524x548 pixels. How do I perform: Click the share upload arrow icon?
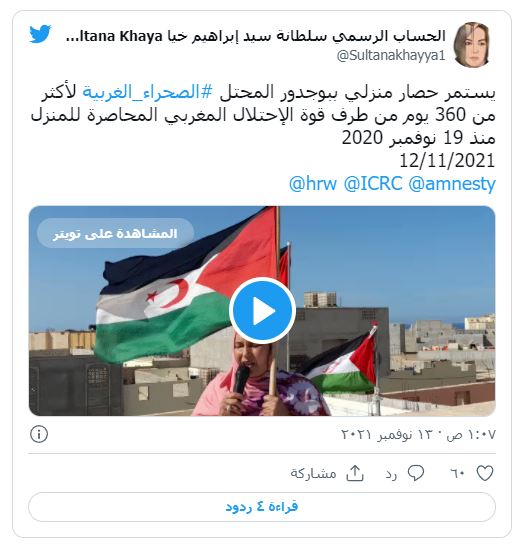355,473
